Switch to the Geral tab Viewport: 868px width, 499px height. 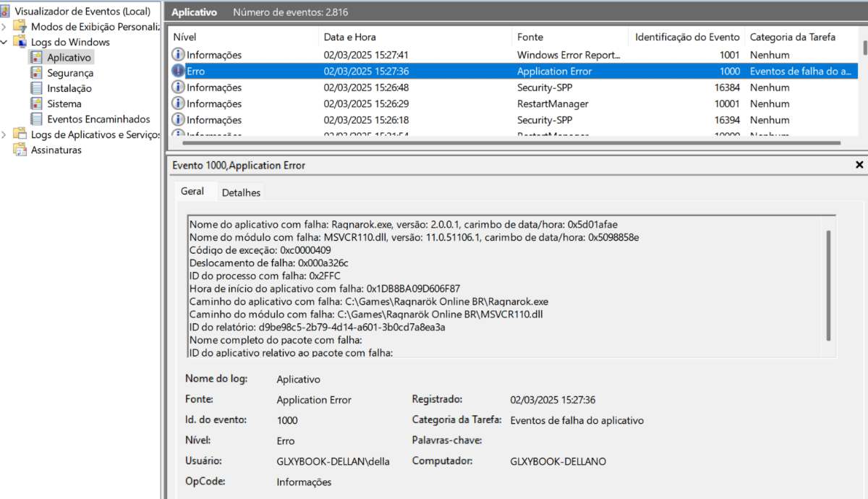point(192,192)
